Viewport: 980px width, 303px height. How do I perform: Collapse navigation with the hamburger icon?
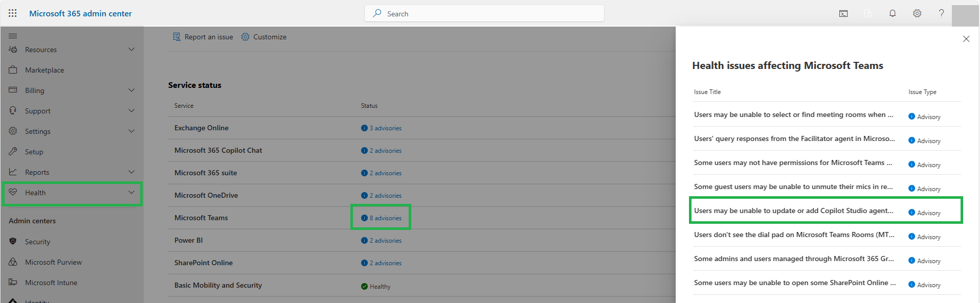coord(13,36)
